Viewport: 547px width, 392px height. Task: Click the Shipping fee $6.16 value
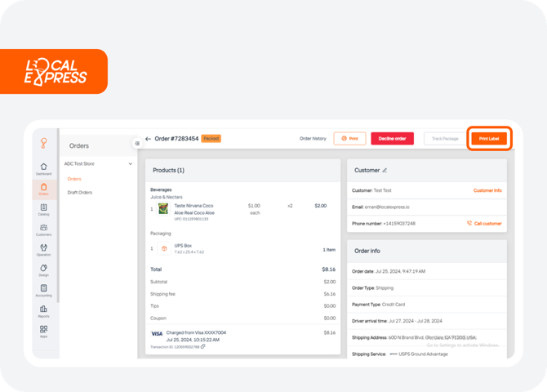pyautogui.click(x=330, y=294)
